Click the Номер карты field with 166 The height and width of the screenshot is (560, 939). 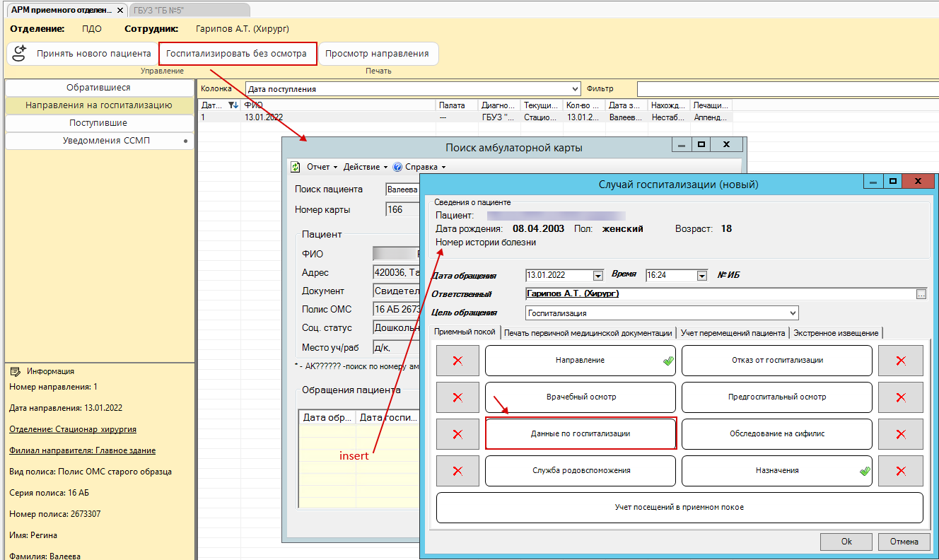coord(403,210)
